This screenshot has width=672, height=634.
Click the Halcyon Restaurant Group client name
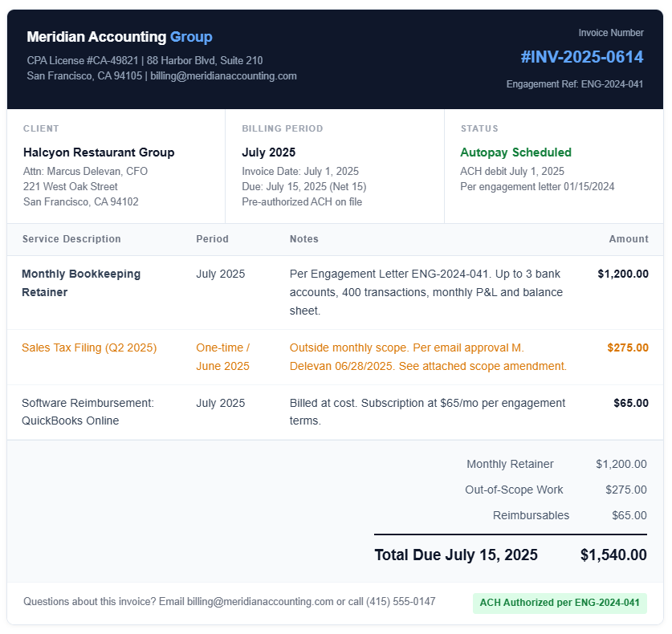pos(99,152)
